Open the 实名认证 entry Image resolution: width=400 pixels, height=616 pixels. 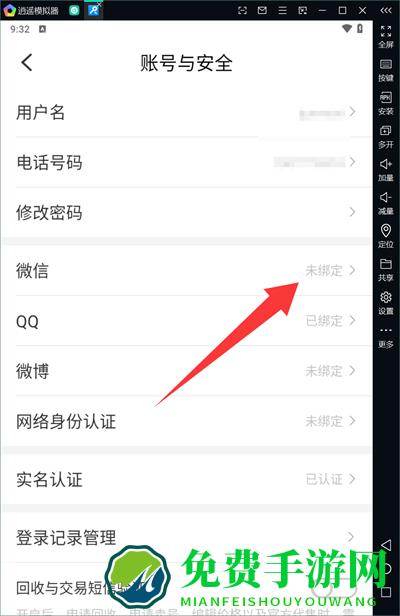coord(186,479)
